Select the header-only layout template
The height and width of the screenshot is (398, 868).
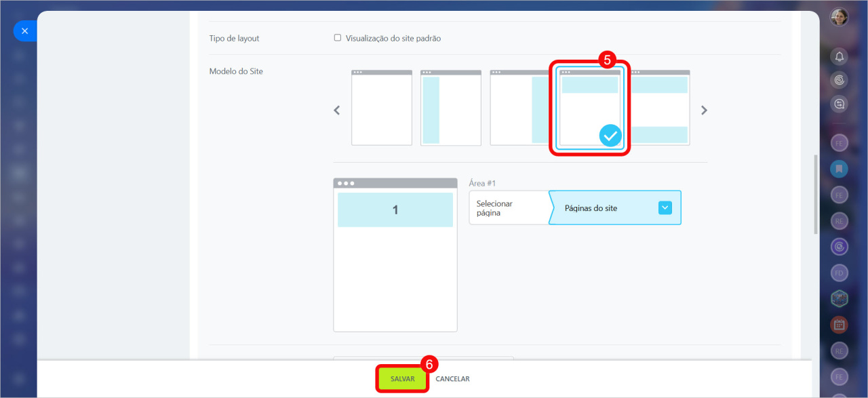(x=590, y=108)
